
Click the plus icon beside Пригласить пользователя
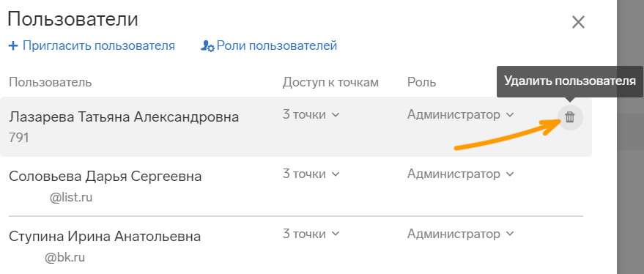pos(13,45)
